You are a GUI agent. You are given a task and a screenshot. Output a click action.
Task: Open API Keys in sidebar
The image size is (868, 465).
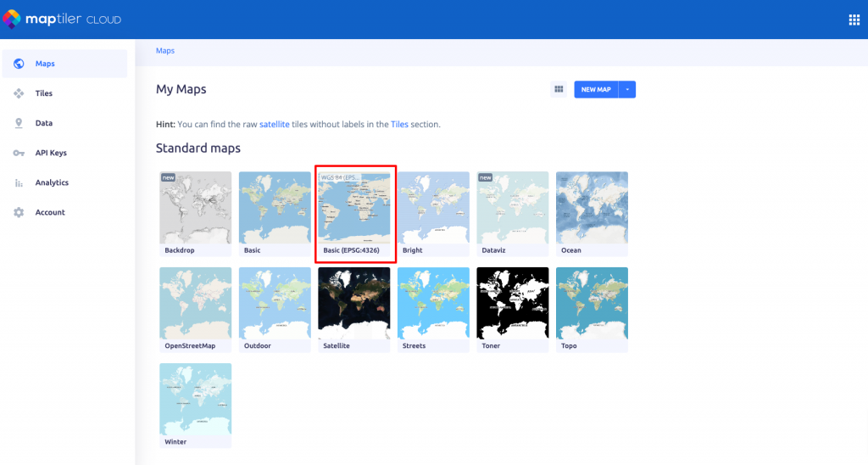click(x=64, y=153)
